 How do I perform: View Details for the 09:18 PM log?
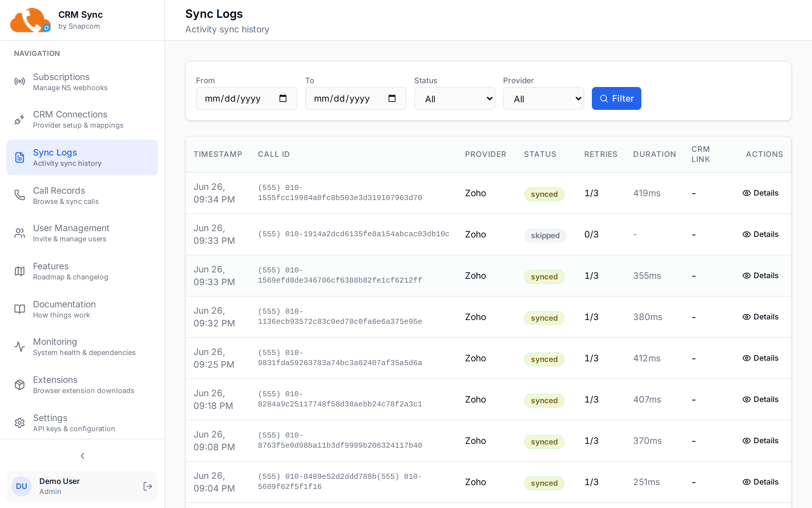[x=760, y=399]
